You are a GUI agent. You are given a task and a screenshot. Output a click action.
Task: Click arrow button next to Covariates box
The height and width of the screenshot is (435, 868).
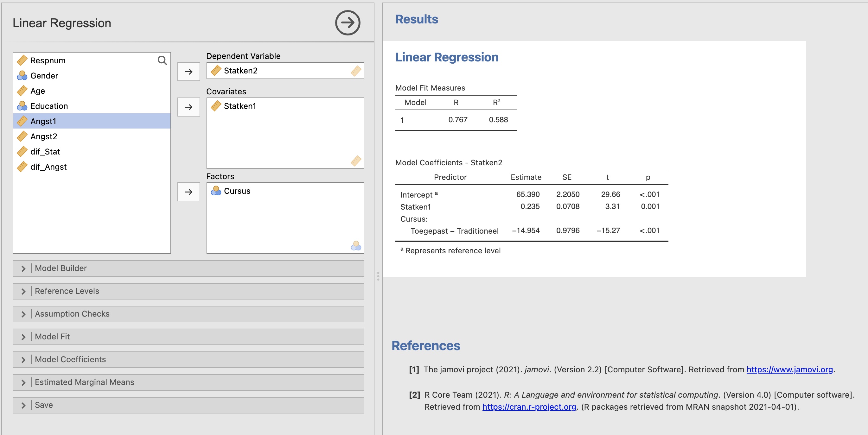click(188, 107)
